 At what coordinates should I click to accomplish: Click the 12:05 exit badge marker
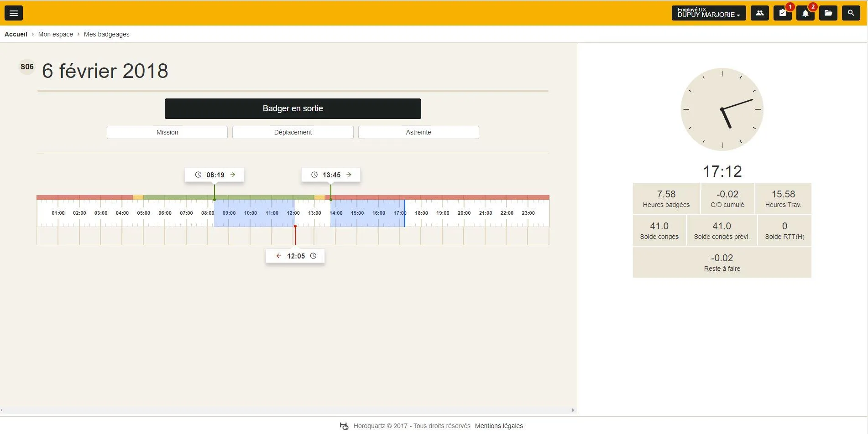[295, 256]
